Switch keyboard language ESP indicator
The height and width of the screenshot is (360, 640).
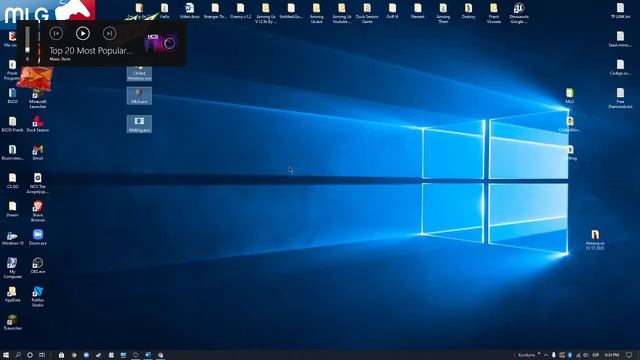(596, 355)
